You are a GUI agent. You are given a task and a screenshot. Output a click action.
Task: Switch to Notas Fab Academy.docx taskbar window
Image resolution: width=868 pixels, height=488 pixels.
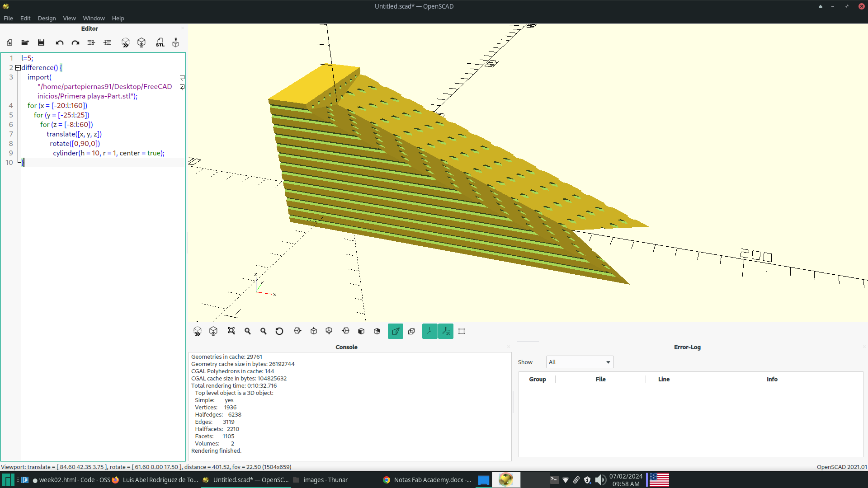tap(427, 480)
